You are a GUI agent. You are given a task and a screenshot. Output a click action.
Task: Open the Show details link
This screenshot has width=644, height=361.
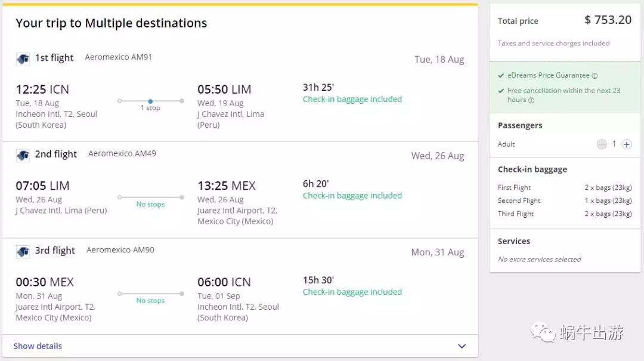(x=38, y=346)
